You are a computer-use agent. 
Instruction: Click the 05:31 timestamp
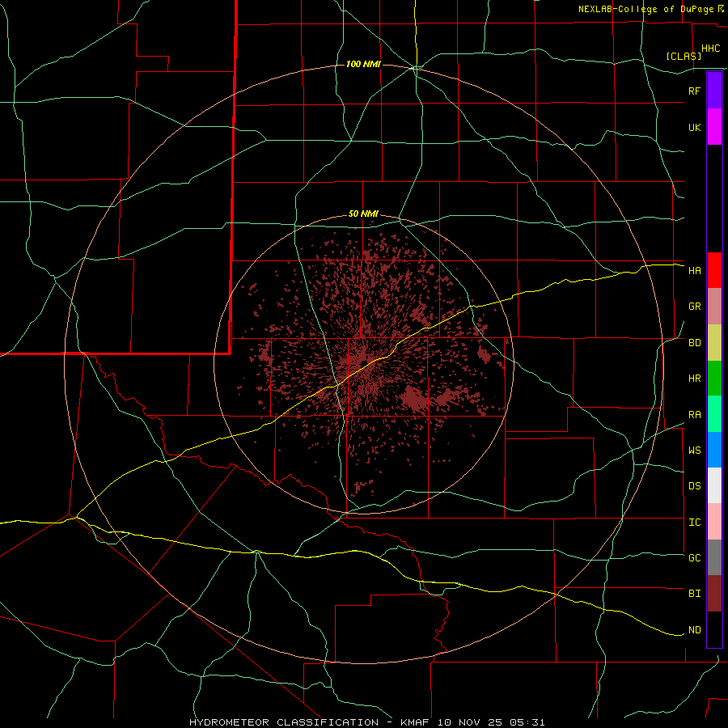pyautogui.click(x=528, y=722)
